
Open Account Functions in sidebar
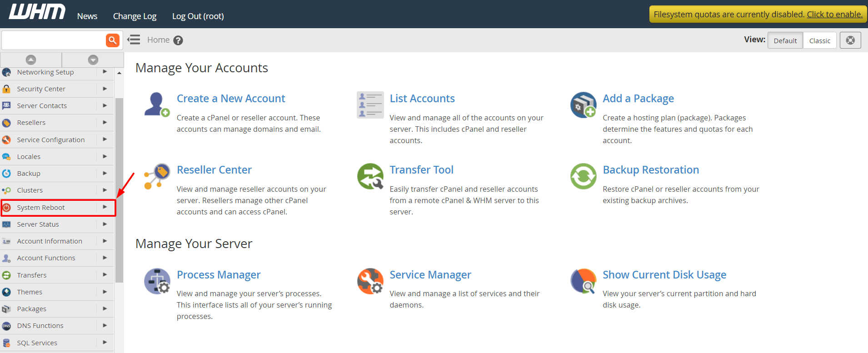tap(46, 258)
